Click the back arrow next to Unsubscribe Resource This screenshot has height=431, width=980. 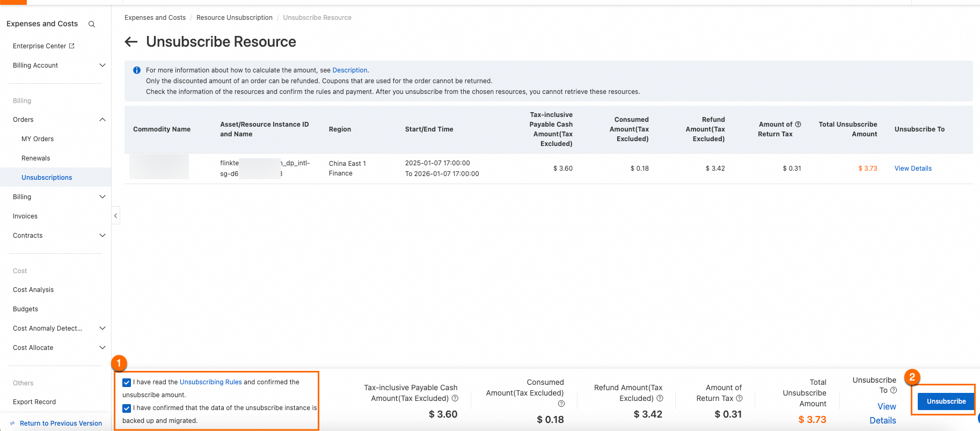pyautogui.click(x=131, y=42)
